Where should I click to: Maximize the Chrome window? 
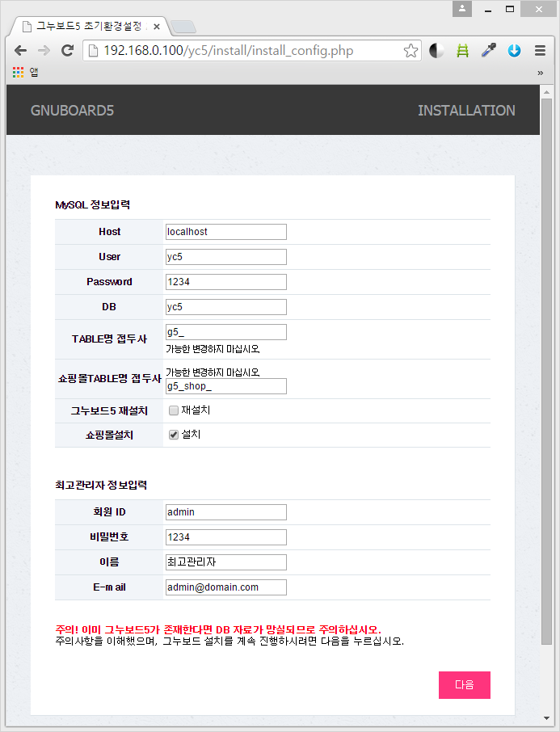(510, 9)
